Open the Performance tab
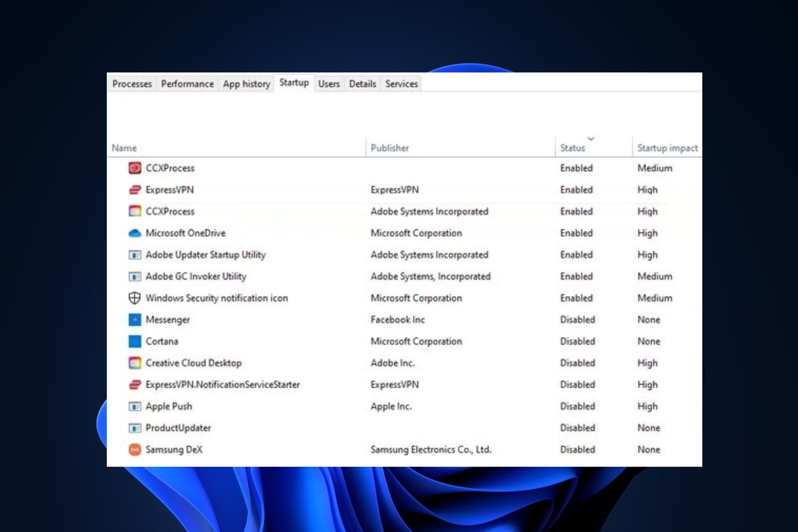This screenshot has width=798, height=532. (x=187, y=84)
